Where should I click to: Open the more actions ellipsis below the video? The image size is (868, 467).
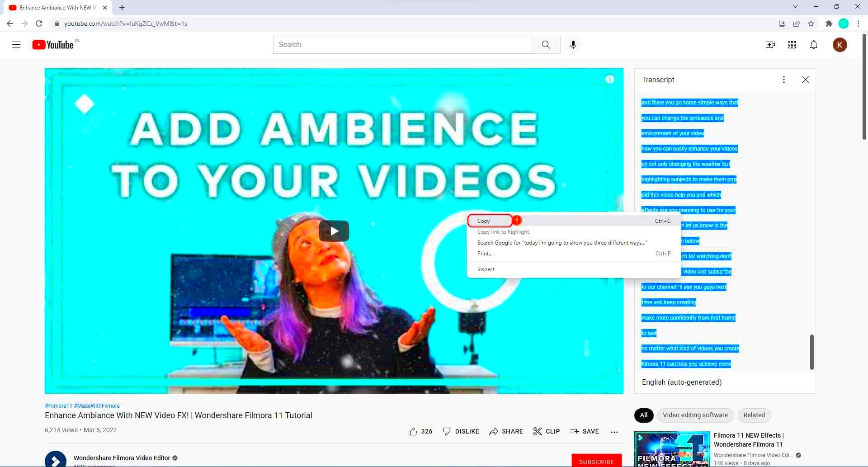614,432
